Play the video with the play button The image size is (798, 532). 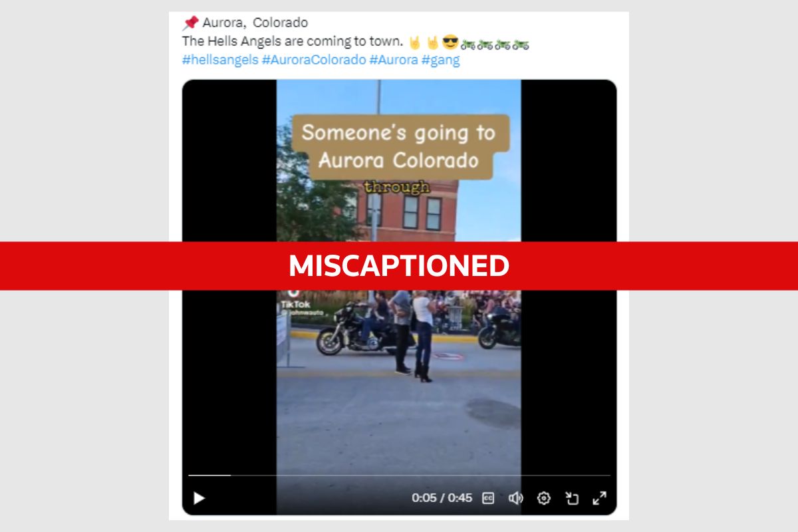pos(199,498)
